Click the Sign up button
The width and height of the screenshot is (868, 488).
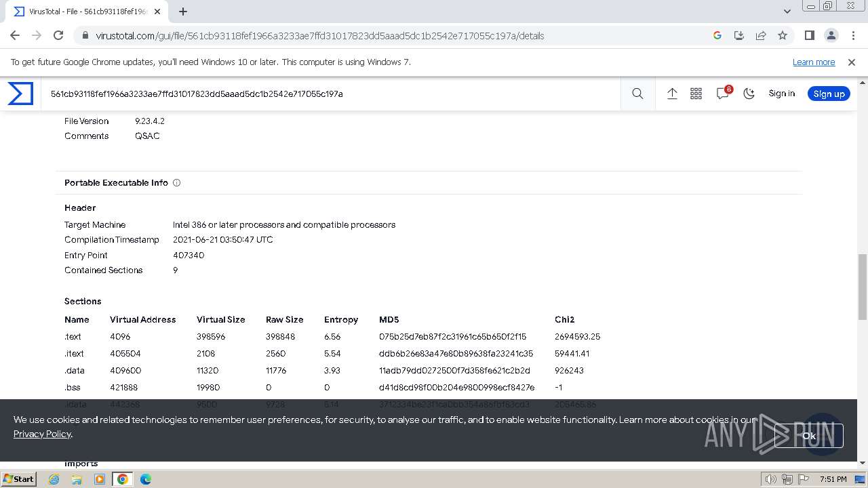[x=829, y=94]
